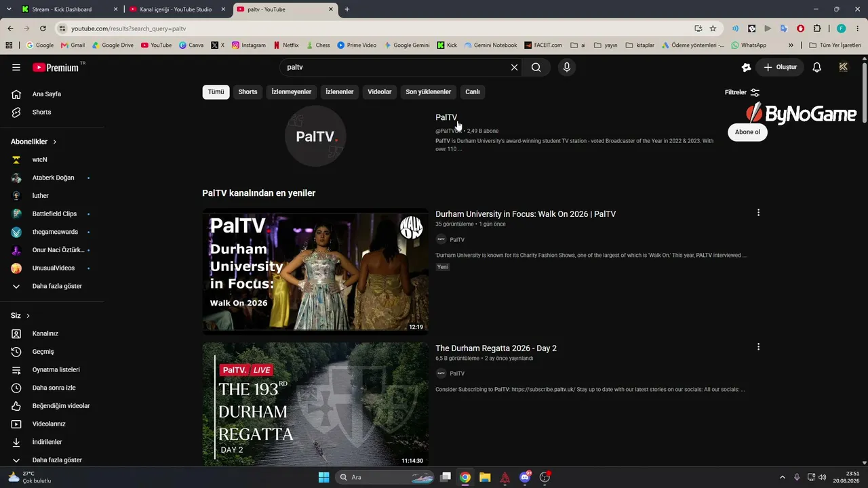Filter results by İzlenenler
The height and width of the screenshot is (488, 868).
(340, 92)
